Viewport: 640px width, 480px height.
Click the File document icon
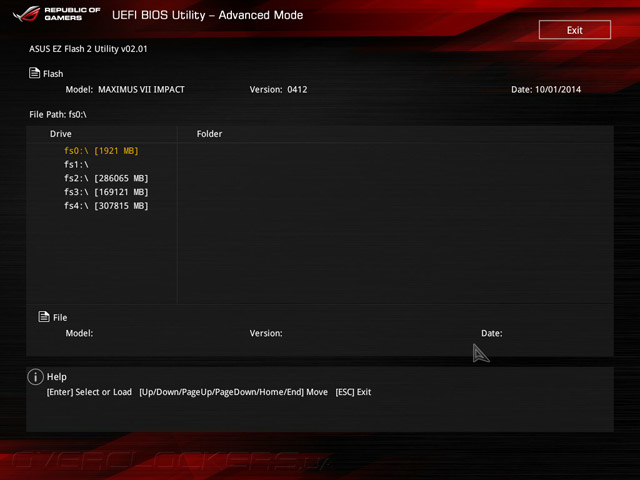click(x=44, y=316)
